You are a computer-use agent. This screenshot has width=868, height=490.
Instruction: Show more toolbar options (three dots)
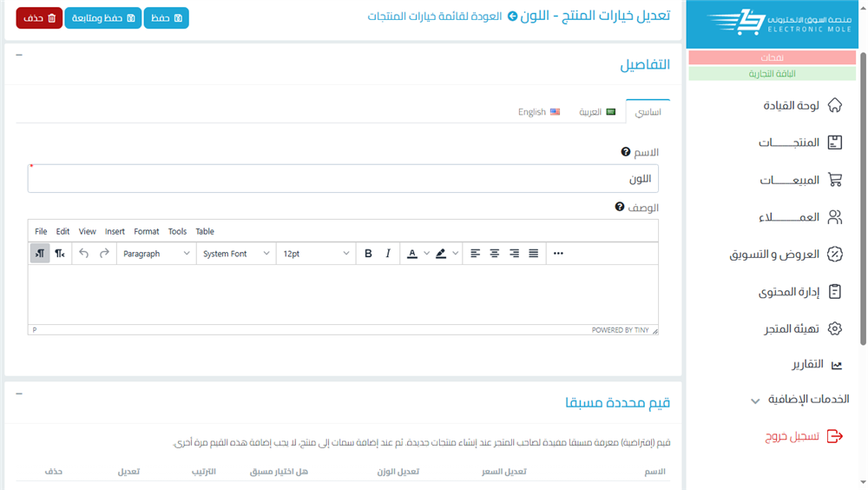tap(558, 254)
